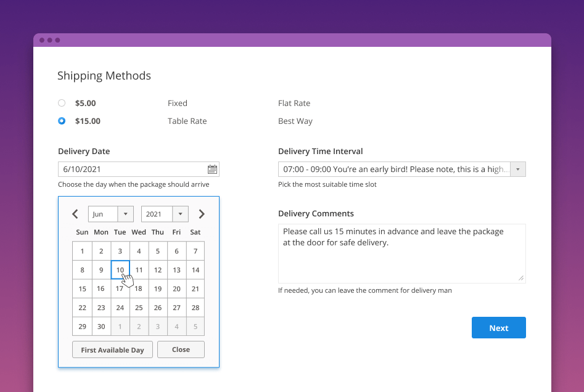Image resolution: width=584 pixels, height=392 pixels.
Task: Open the year dropdown showing 2021
Action: point(165,214)
